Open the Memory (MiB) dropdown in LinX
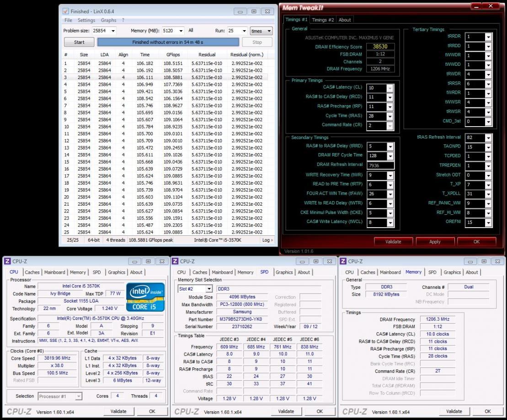Screen dimensions: 507x420 click(x=181, y=31)
